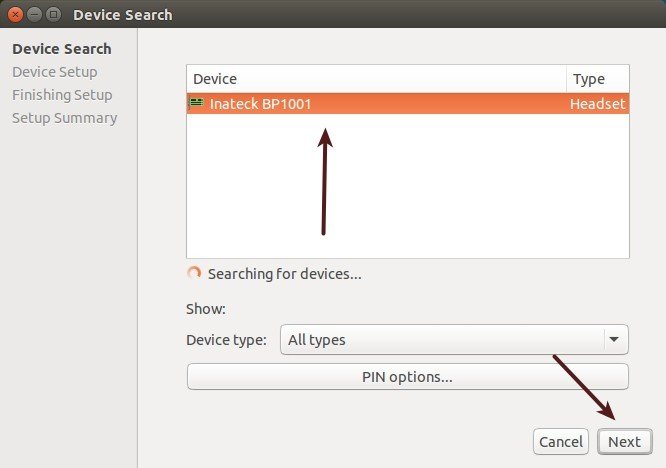Open PIN options dialog

tap(407, 377)
